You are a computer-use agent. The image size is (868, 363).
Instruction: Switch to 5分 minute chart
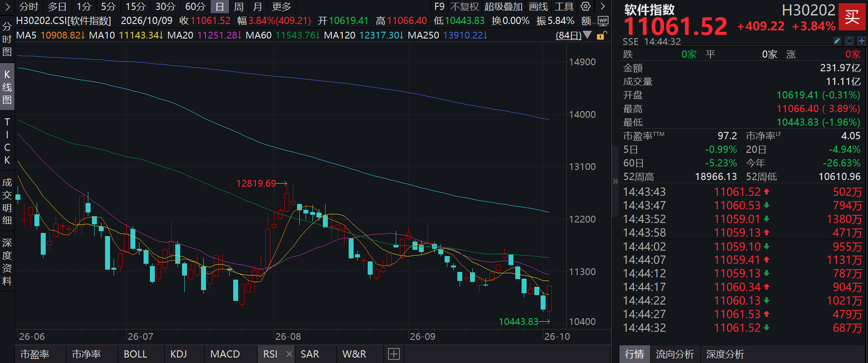[108, 6]
